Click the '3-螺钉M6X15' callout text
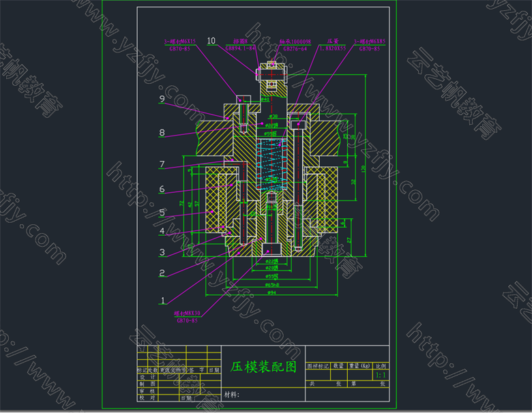Image resolution: width=532 pixels, height=413 pixels. pos(180,42)
